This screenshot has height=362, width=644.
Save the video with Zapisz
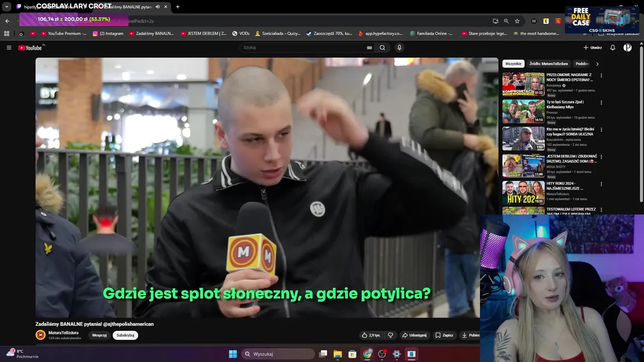point(444,335)
